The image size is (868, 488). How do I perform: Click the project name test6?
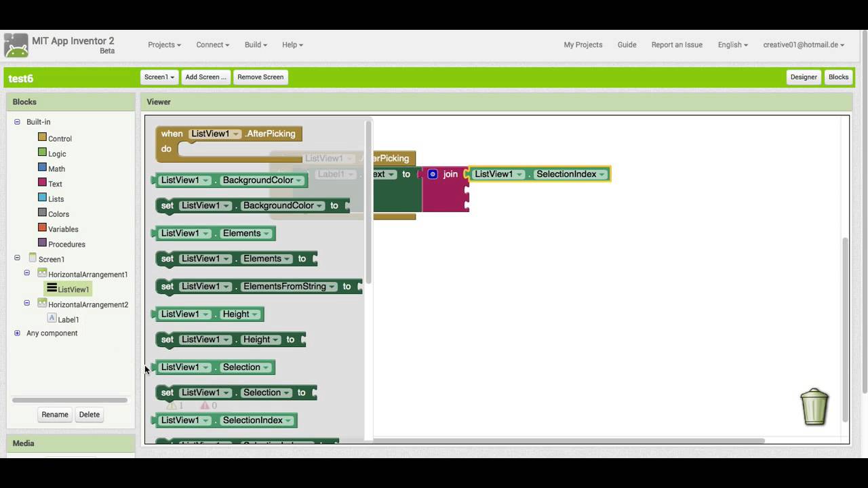click(x=20, y=79)
